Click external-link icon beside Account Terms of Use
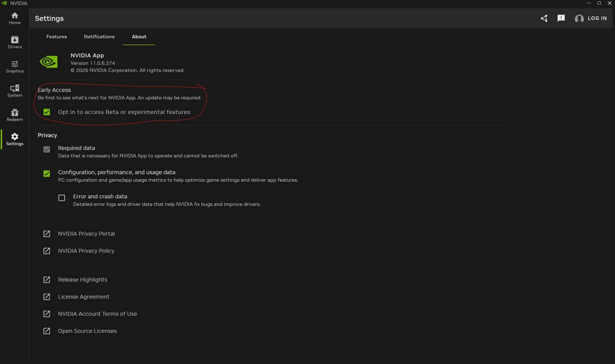This screenshot has width=615, height=364. pos(47,314)
